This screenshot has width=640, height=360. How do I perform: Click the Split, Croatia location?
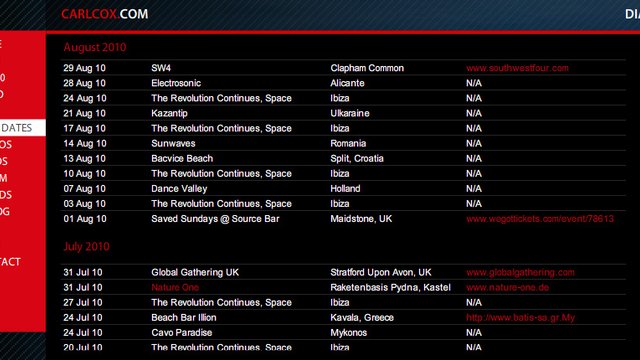click(x=357, y=159)
